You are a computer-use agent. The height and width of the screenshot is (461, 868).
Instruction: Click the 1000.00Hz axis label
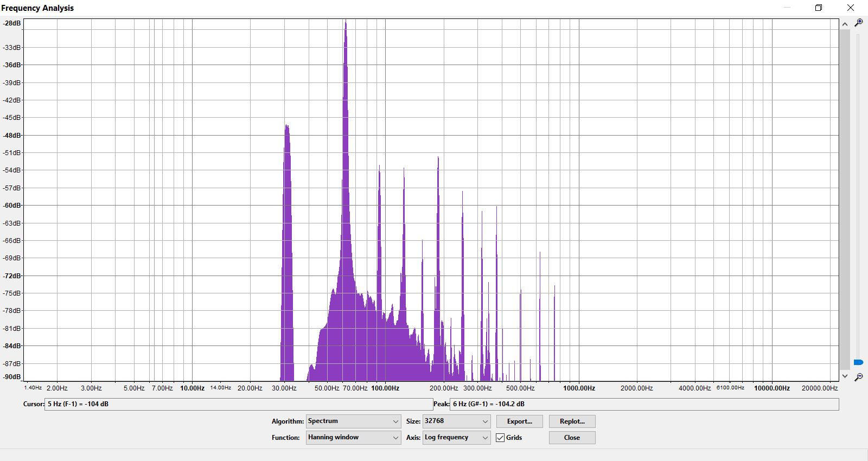(579, 388)
